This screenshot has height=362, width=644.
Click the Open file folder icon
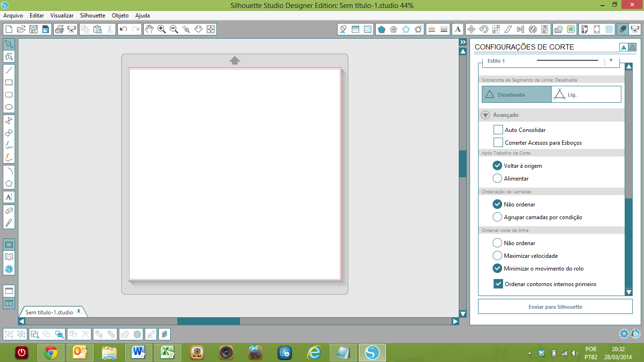(21, 29)
